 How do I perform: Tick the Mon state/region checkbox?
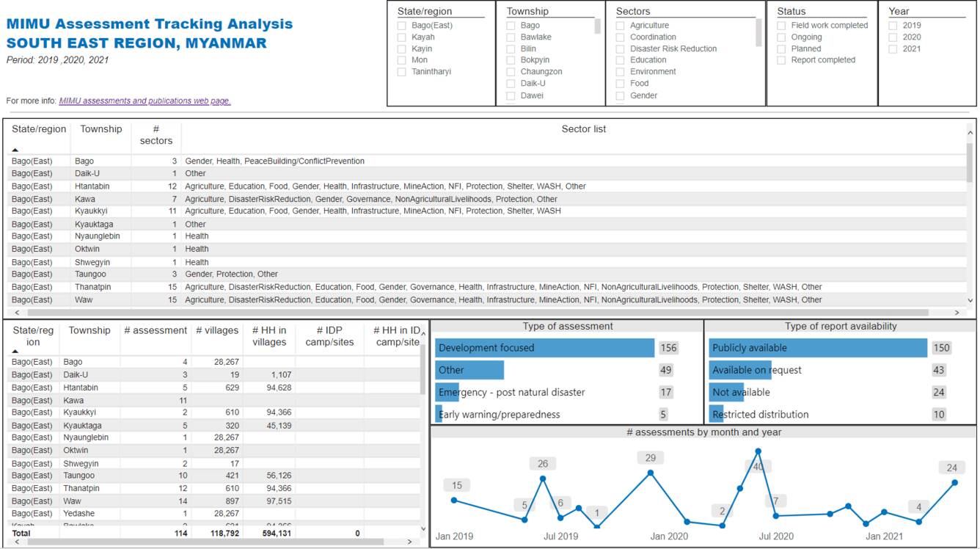(x=401, y=60)
